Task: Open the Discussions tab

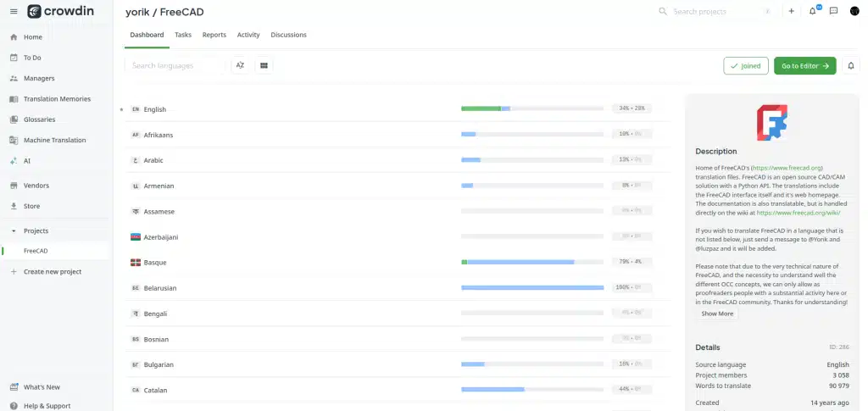Action: pyautogui.click(x=288, y=35)
